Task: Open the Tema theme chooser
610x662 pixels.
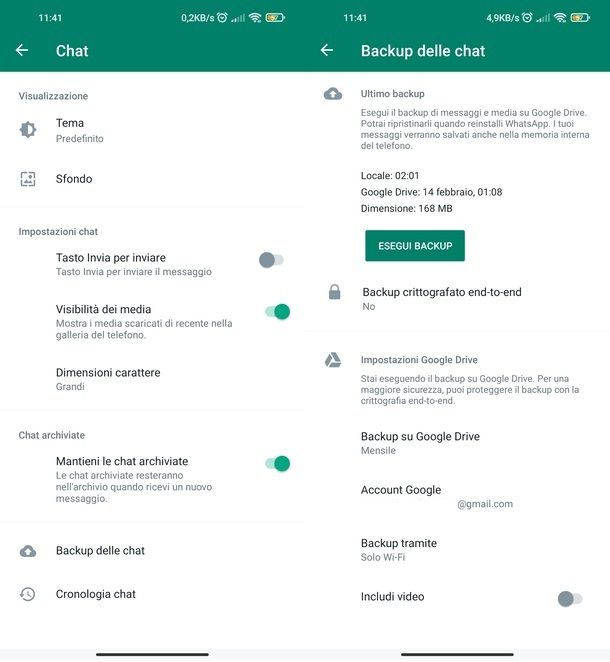Action: tap(152, 130)
